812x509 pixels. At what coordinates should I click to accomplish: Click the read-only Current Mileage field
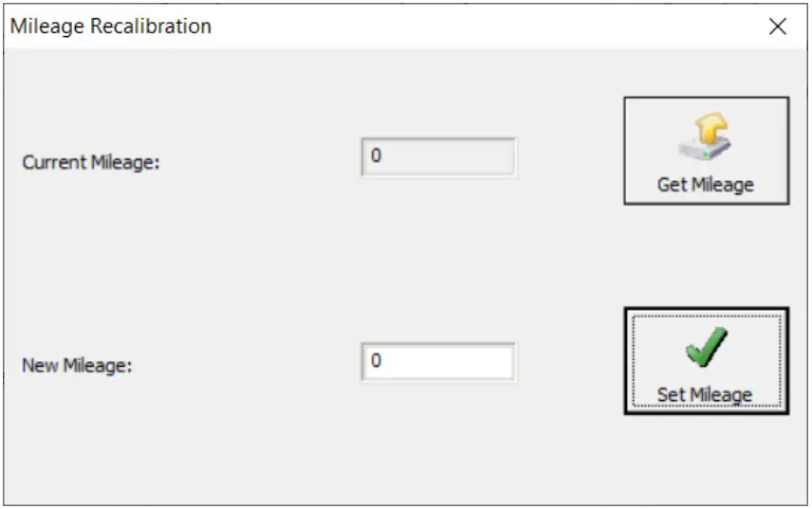point(438,157)
